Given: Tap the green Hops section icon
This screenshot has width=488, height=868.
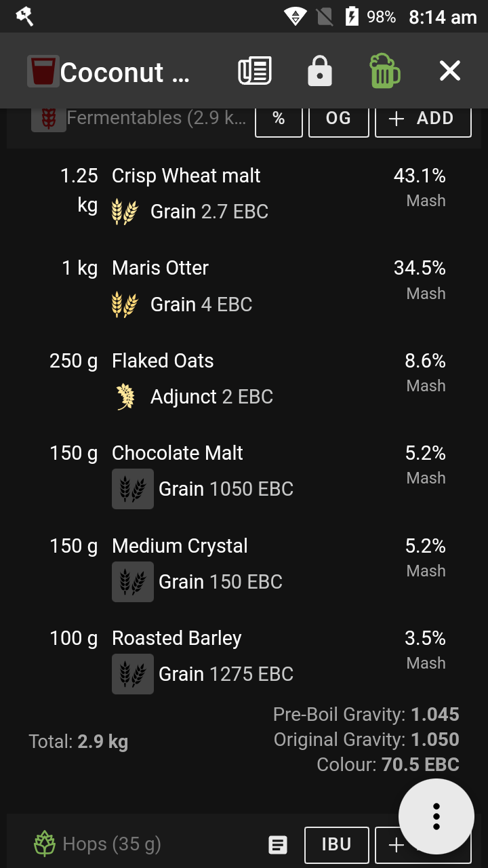Looking at the screenshot, I should tap(45, 844).
